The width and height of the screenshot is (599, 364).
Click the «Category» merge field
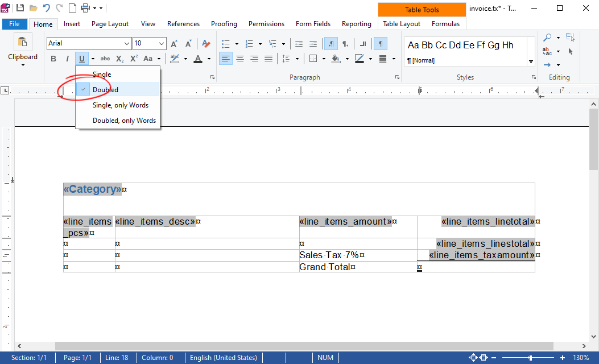click(x=93, y=189)
